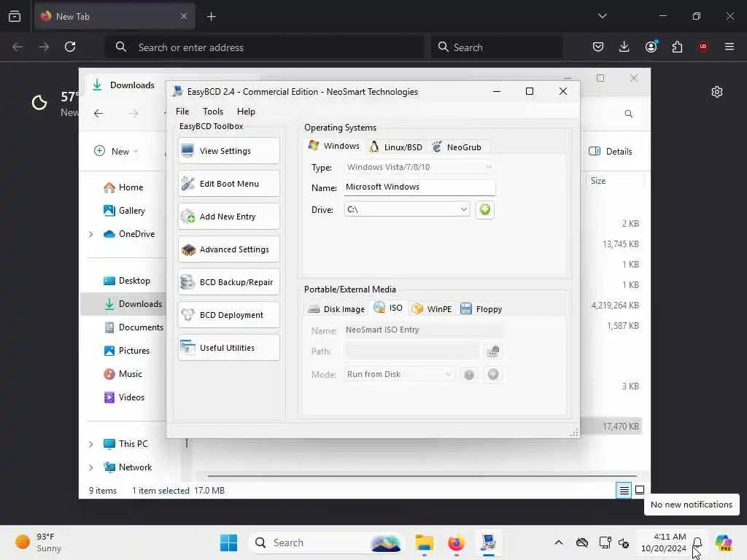Open the Edit Boot Menu section
747x560 pixels.
pyautogui.click(x=228, y=184)
